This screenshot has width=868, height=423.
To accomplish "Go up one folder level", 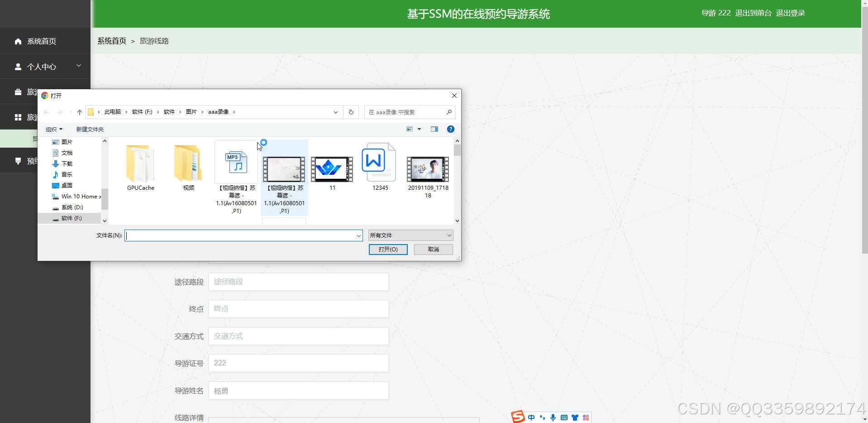I will (x=80, y=112).
